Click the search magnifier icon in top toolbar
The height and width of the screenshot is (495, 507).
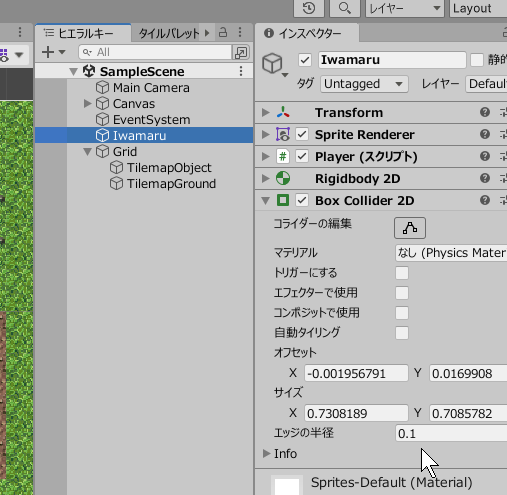click(x=344, y=8)
